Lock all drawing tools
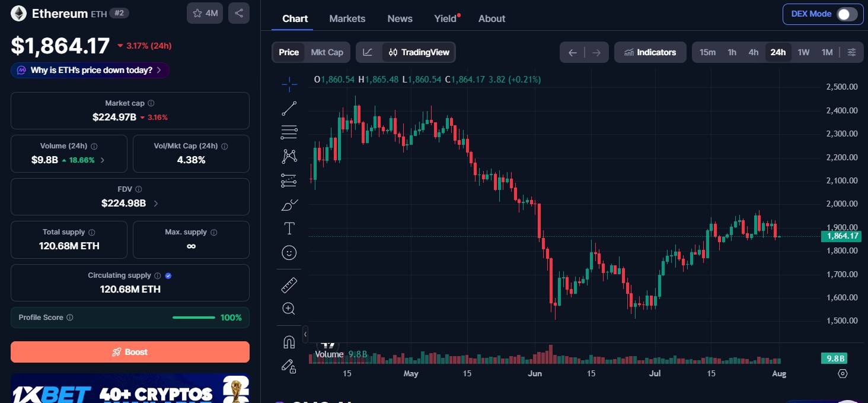 coord(289,366)
